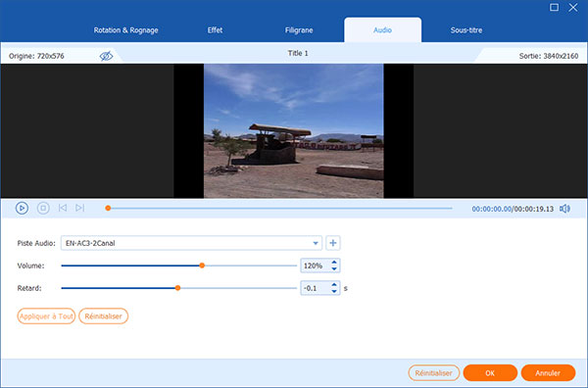Cancel with Annuler button
The height and width of the screenshot is (388, 588).
(x=548, y=373)
